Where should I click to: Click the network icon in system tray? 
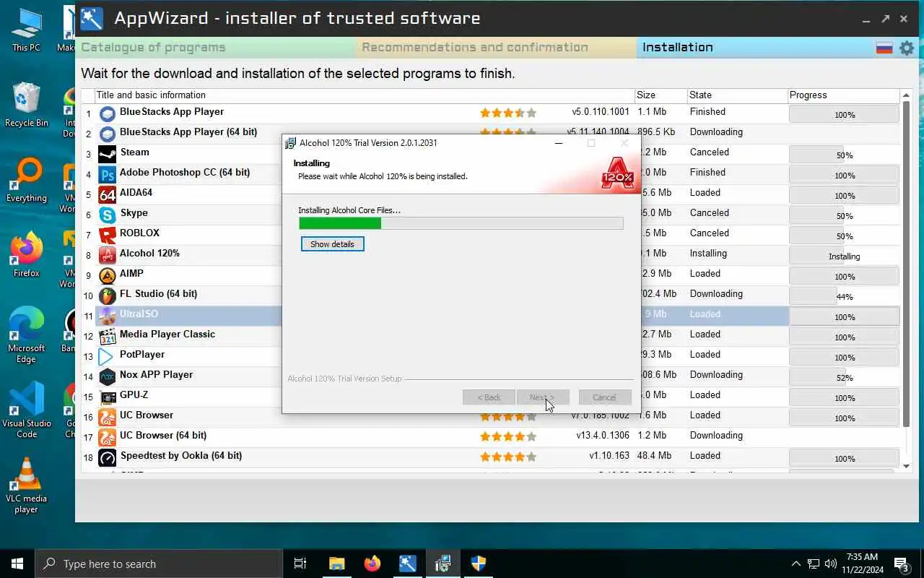[x=814, y=564]
